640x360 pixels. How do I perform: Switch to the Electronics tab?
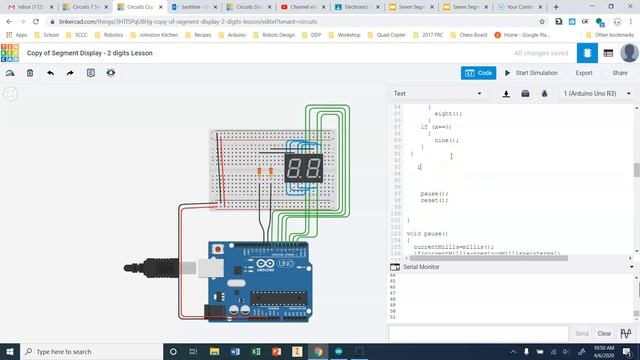click(x=358, y=7)
